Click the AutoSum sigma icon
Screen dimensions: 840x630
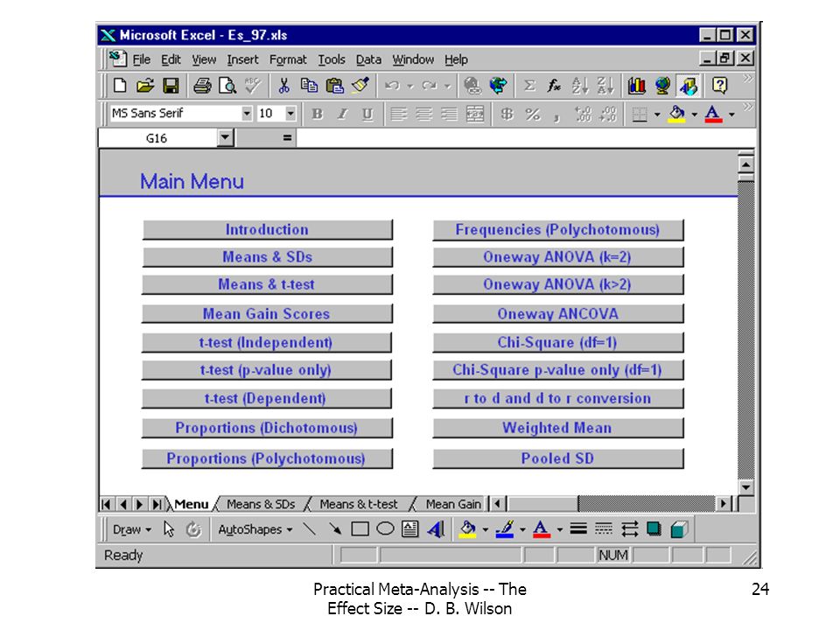(529, 86)
